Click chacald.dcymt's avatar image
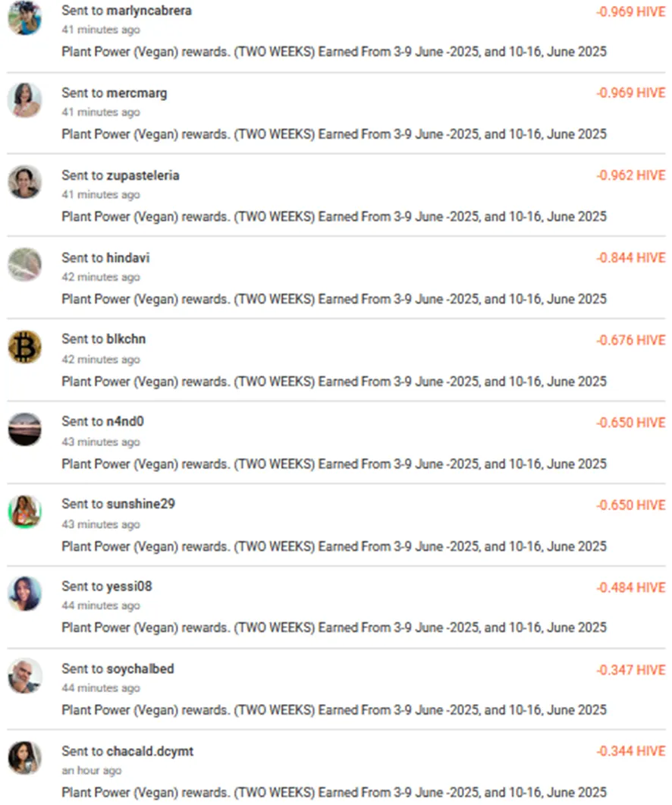Image resolution: width=672 pixels, height=805 pixels. [x=24, y=758]
